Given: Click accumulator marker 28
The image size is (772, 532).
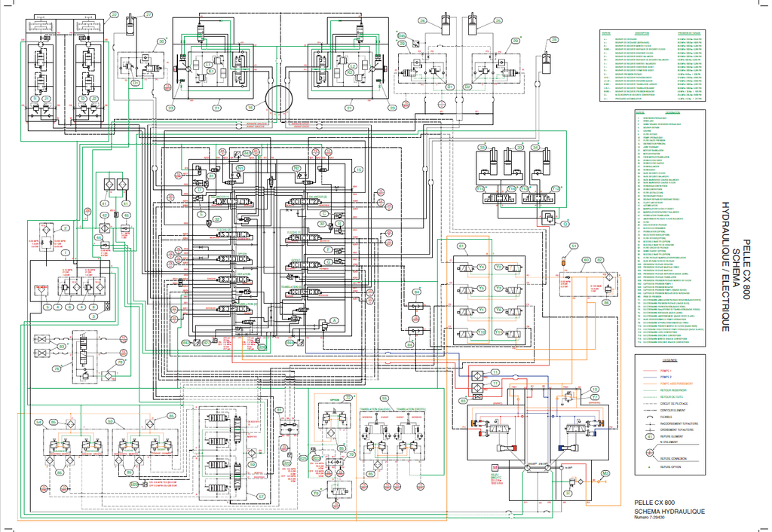Looking at the screenshot, I should 554,40.
